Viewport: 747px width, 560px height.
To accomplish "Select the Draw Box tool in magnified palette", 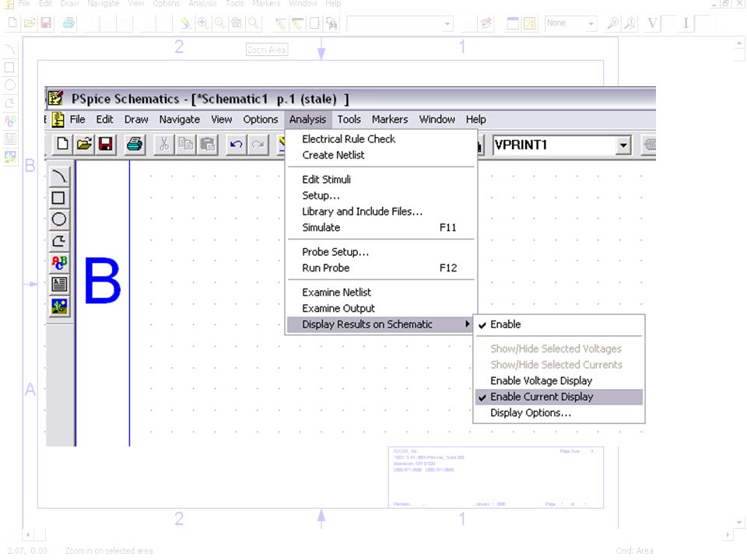I will coord(59,198).
